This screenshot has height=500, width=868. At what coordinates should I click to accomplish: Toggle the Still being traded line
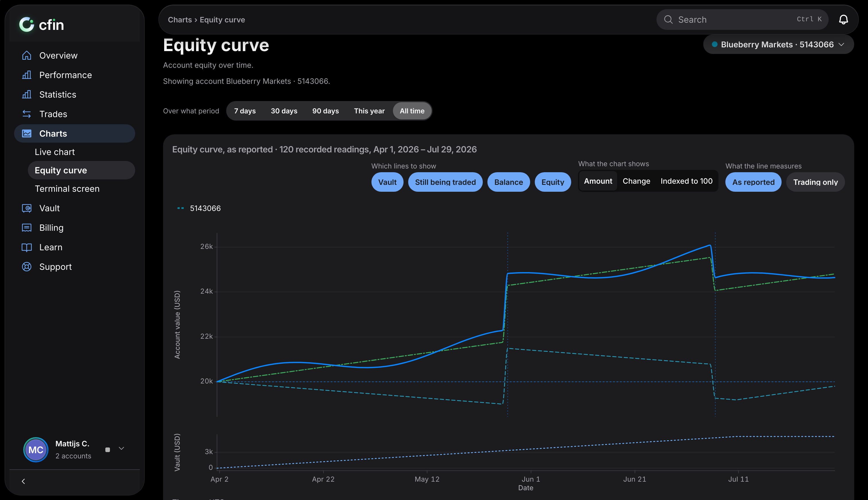445,182
